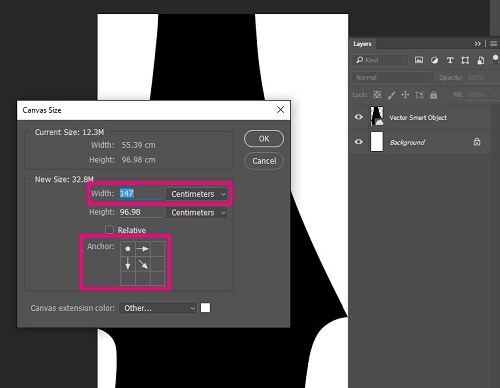Viewport: 500px width, 388px height.
Task: Switch to the Layers tab
Action: pyautogui.click(x=362, y=44)
